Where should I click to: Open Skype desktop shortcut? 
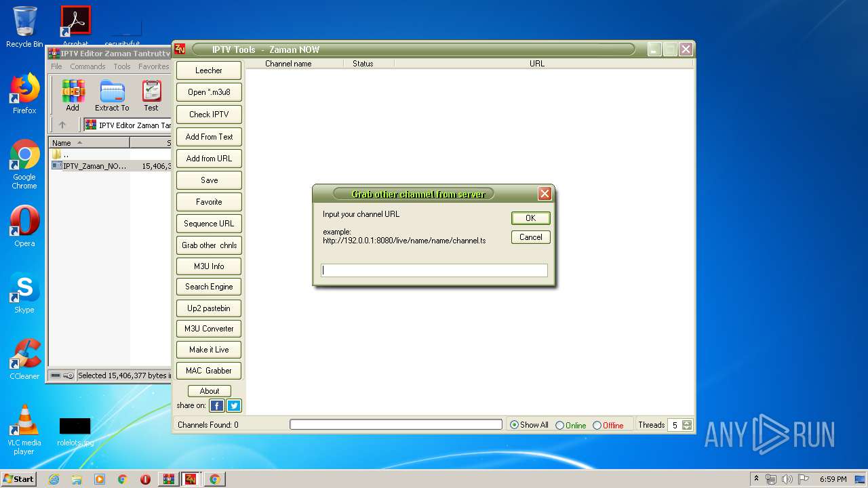pos(24,293)
